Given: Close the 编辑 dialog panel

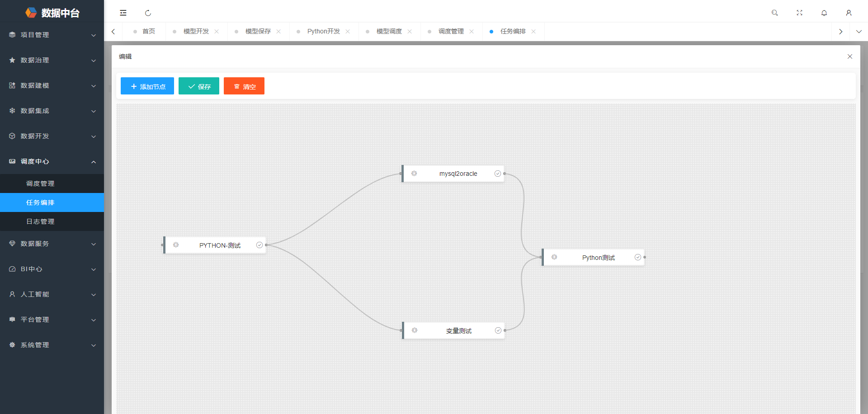Looking at the screenshot, I should 849,56.
